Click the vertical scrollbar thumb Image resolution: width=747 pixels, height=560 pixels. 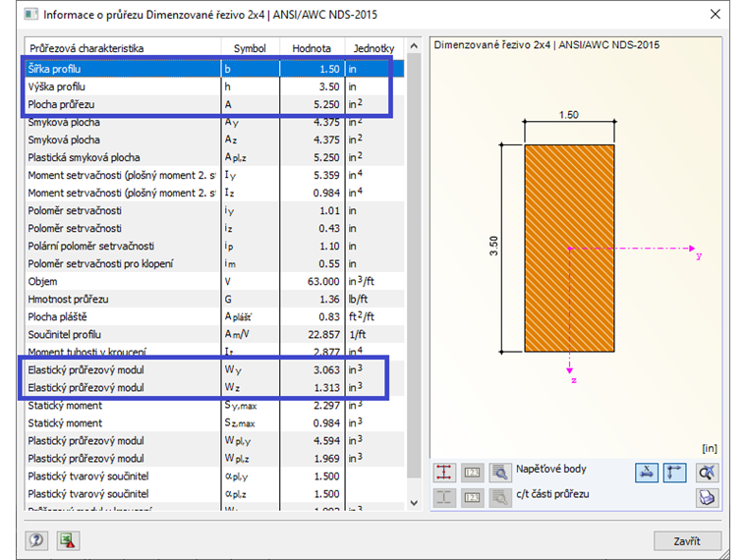[414, 265]
